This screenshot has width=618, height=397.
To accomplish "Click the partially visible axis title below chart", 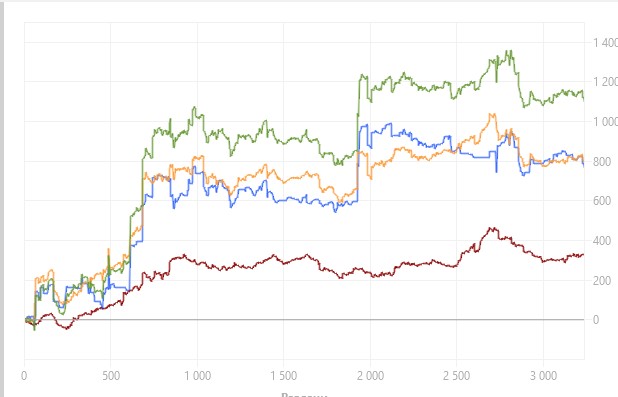I will (304, 394).
